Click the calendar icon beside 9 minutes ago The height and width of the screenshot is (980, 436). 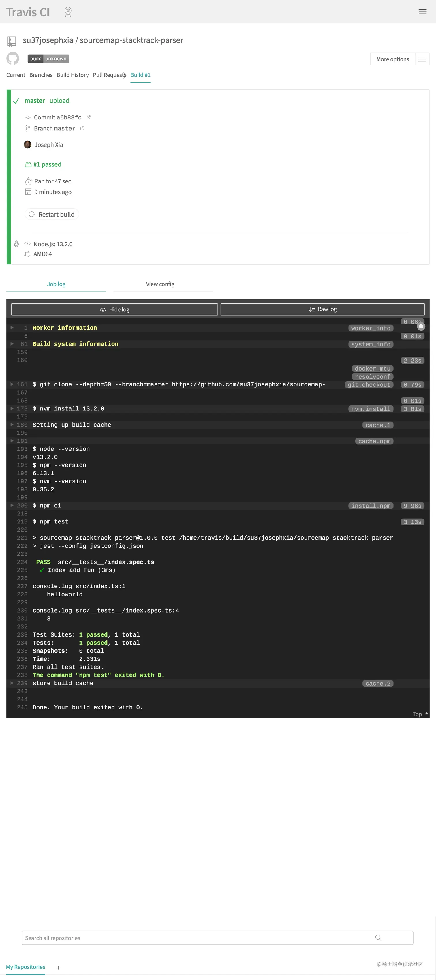[x=28, y=192]
